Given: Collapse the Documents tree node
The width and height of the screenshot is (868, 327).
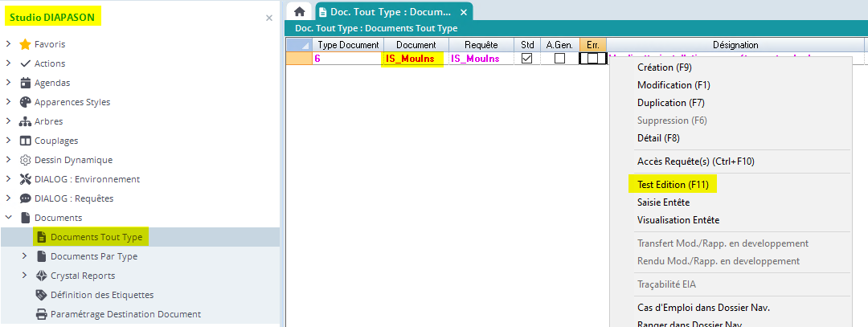Looking at the screenshot, I should 8,218.
